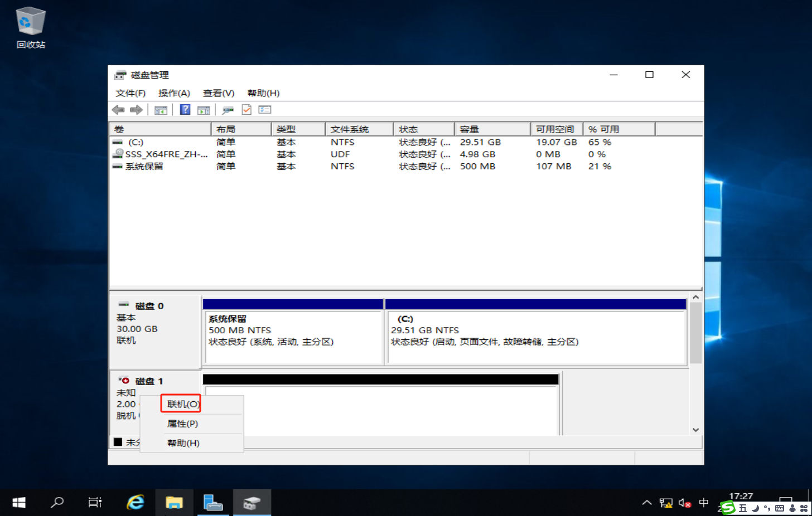Click the connect/rescan drive toolbar icon
Viewport: 812px width, 516px height.
click(x=228, y=110)
